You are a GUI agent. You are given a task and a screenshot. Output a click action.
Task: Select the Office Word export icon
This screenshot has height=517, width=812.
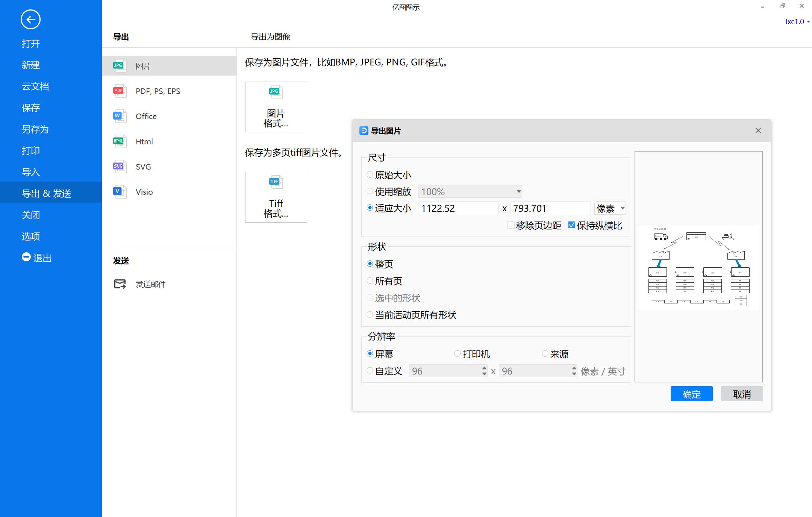click(x=119, y=116)
